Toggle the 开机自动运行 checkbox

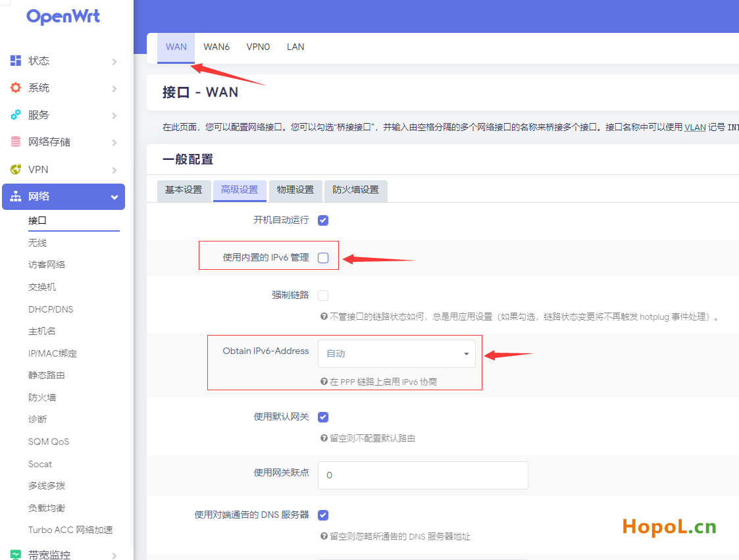(323, 220)
